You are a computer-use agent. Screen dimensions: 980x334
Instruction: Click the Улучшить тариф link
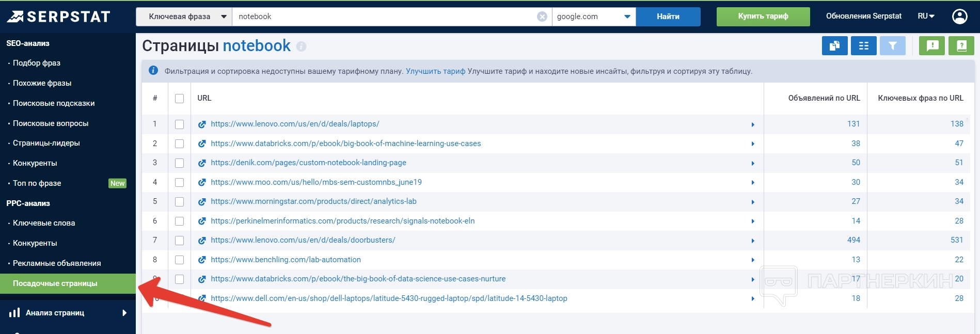(435, 71)
